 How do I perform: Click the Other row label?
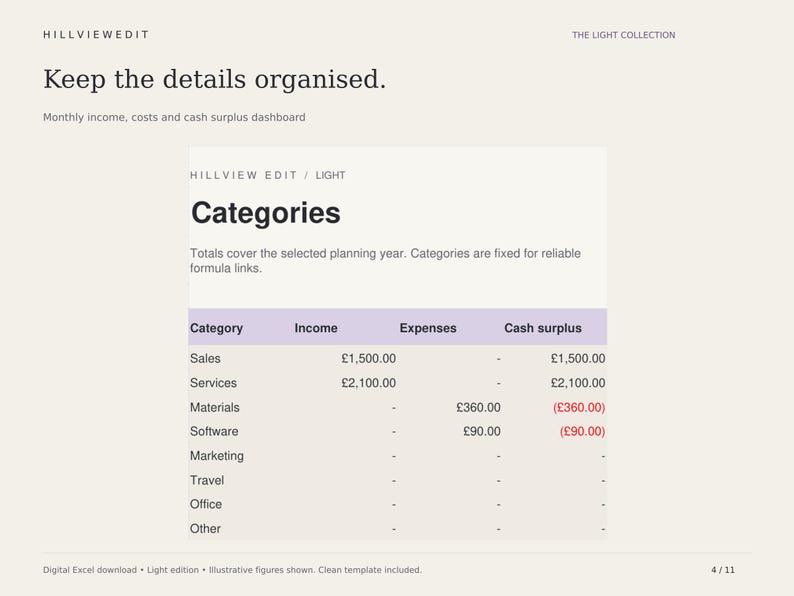tap(205, 529)
